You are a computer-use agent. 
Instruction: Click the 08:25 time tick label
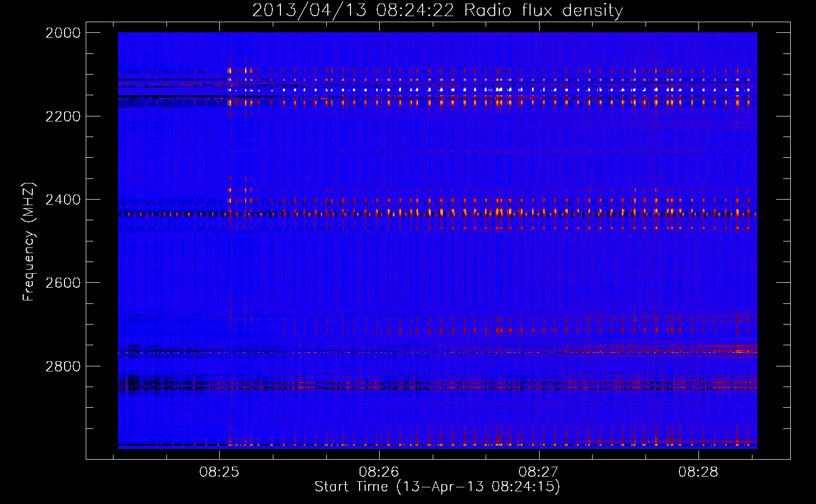click(219, 472)
